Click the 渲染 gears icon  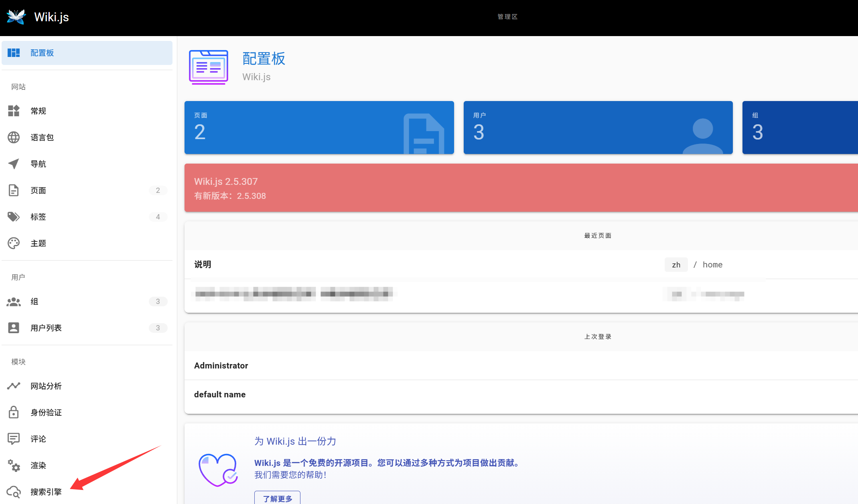point(14,466)
